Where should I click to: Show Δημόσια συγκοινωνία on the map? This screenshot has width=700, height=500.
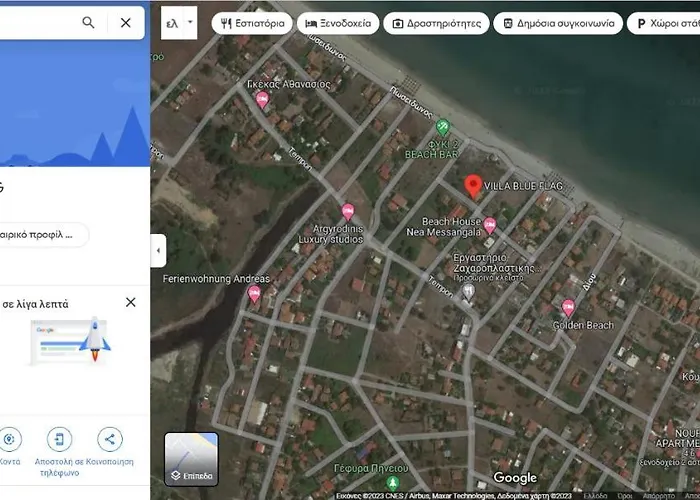[557, 23]
